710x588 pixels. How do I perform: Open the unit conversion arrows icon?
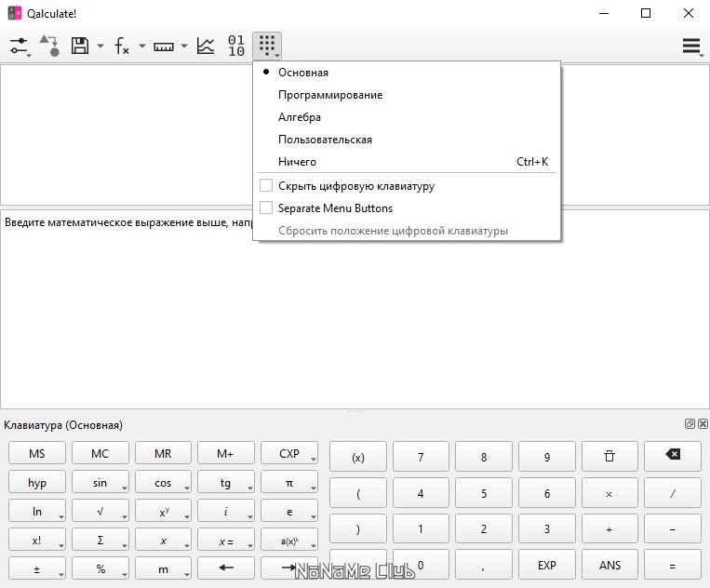pos(48,46)
